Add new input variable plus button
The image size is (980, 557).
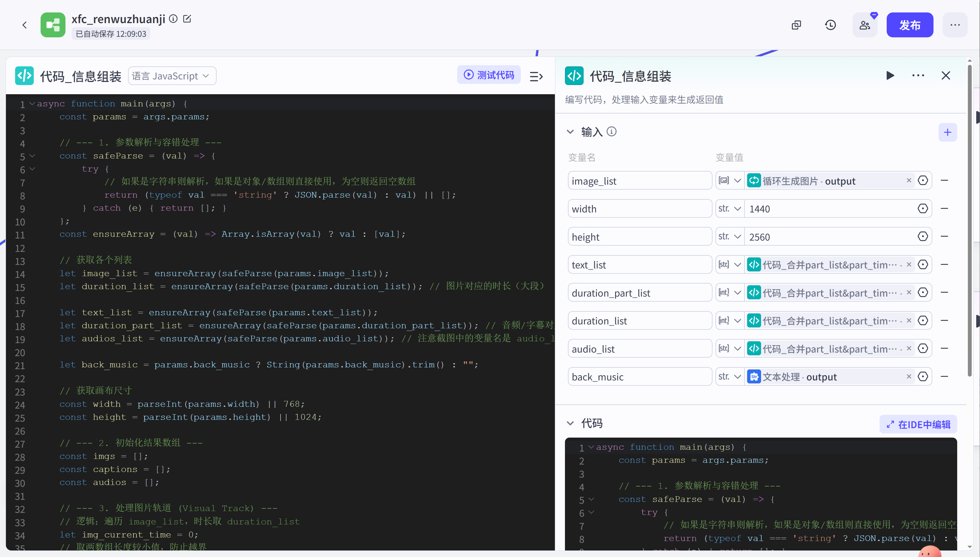coord(947,132)
